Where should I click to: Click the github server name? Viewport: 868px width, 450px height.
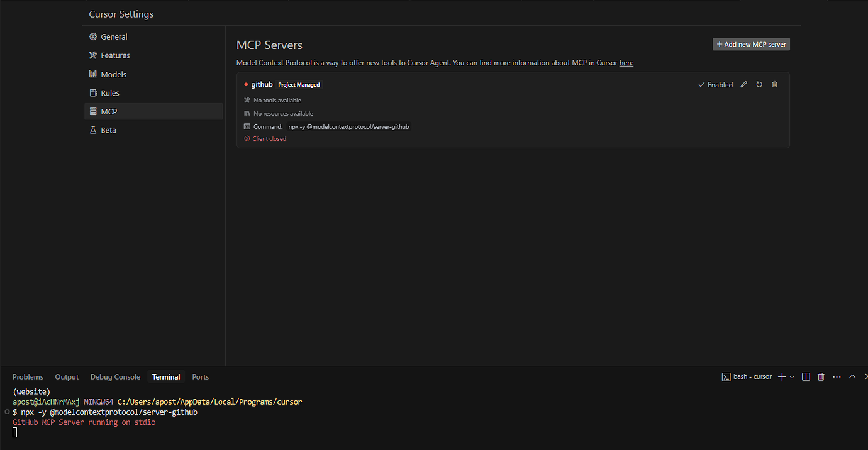(x=262, y=84)
